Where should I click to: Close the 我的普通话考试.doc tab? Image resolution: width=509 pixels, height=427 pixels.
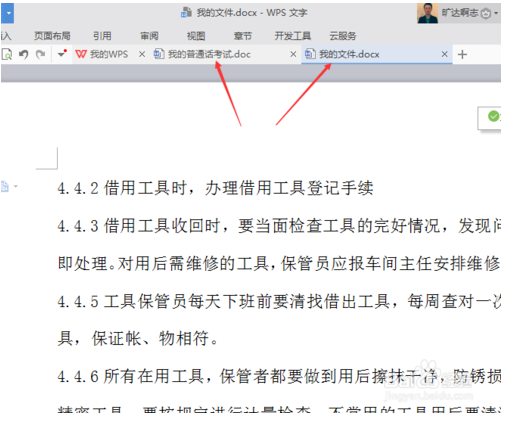tap(293, 54)
